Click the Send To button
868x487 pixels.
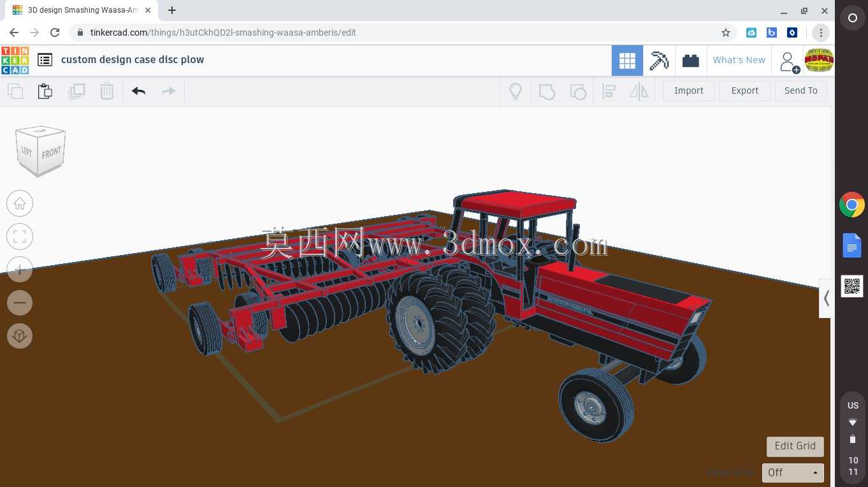pyautogui.click(x=801, y=91)
